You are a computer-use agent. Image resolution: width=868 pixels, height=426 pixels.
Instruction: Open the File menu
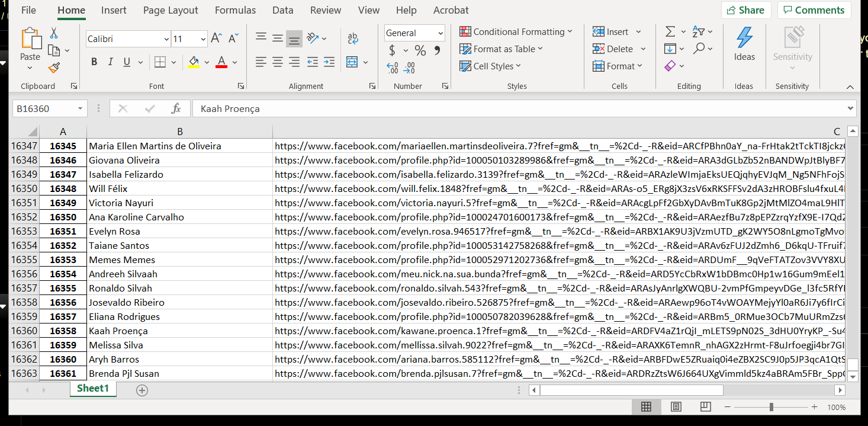pos(28,10)
